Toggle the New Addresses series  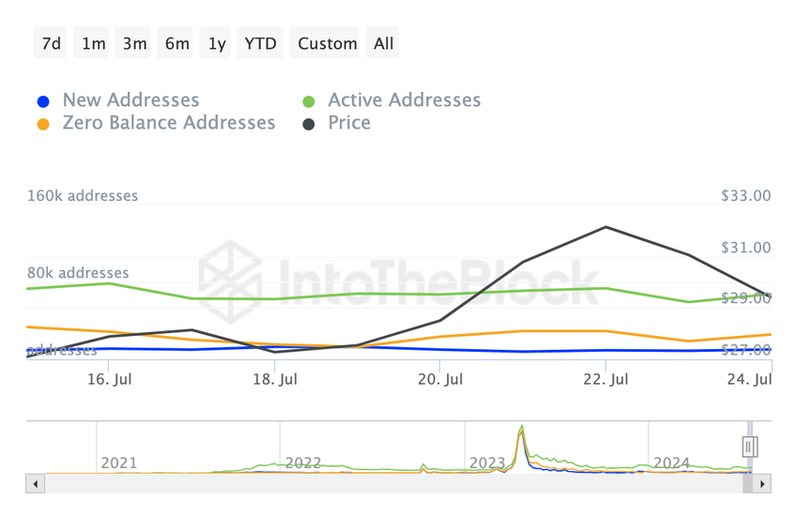130,100
